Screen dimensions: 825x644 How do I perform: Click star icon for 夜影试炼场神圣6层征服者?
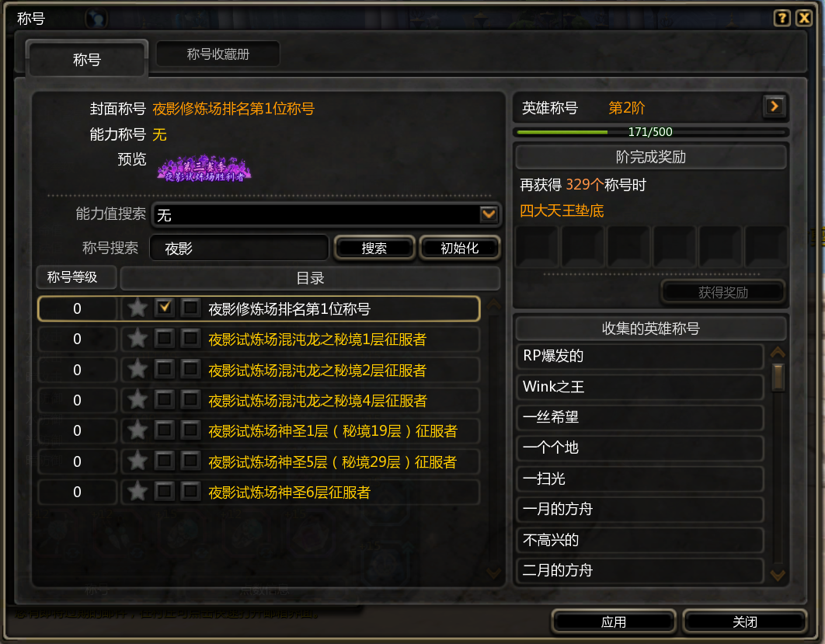(137, 492)
